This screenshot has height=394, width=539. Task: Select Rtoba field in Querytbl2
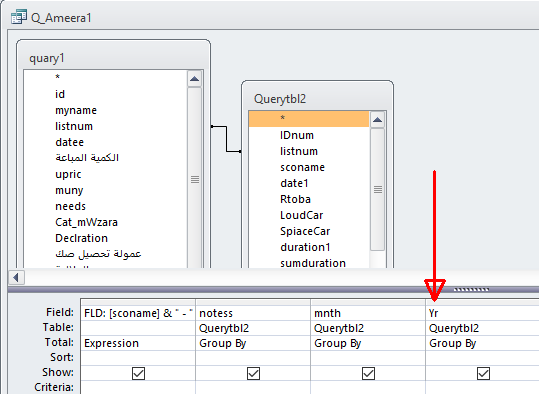[309, 199]
